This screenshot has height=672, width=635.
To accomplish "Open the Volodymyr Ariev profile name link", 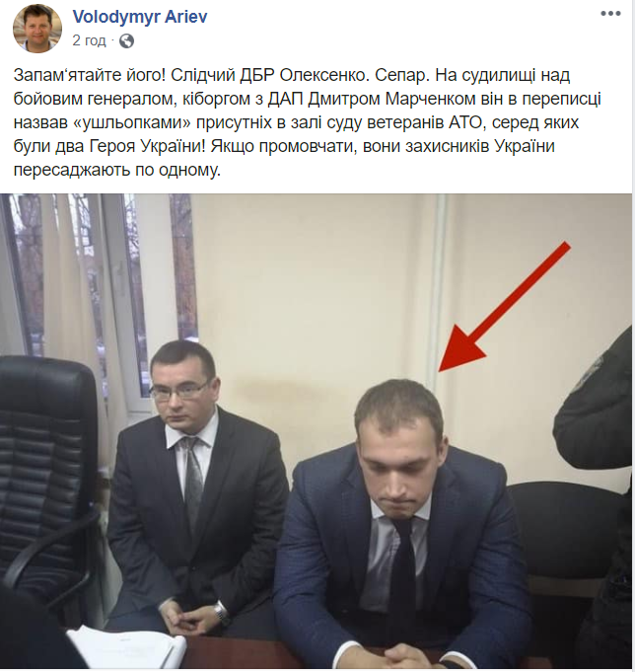I will (x=140, y=17).
